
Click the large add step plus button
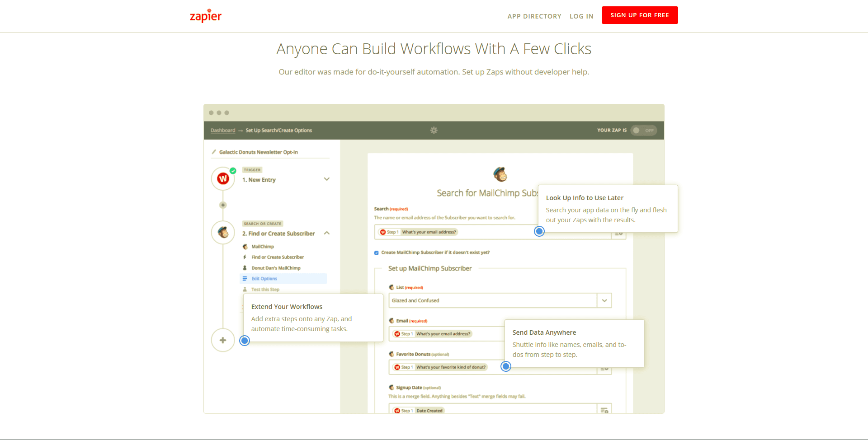(223, 340)
